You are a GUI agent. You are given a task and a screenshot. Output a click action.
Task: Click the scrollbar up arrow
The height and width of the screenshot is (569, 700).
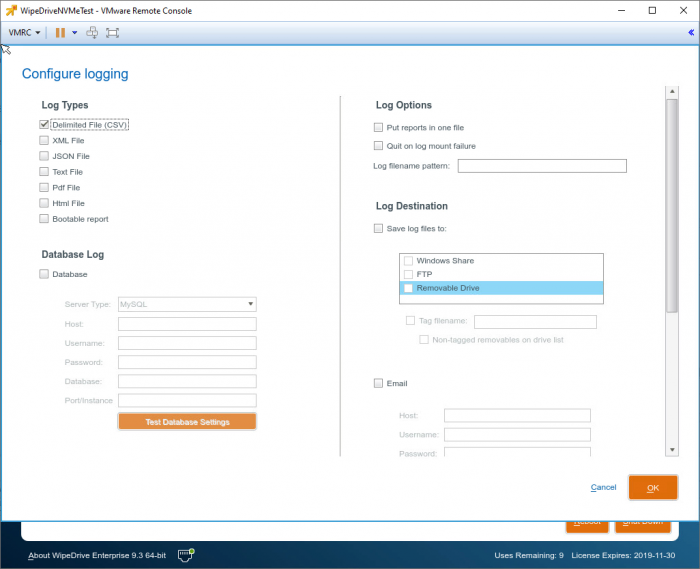click(x=672, y=92)
